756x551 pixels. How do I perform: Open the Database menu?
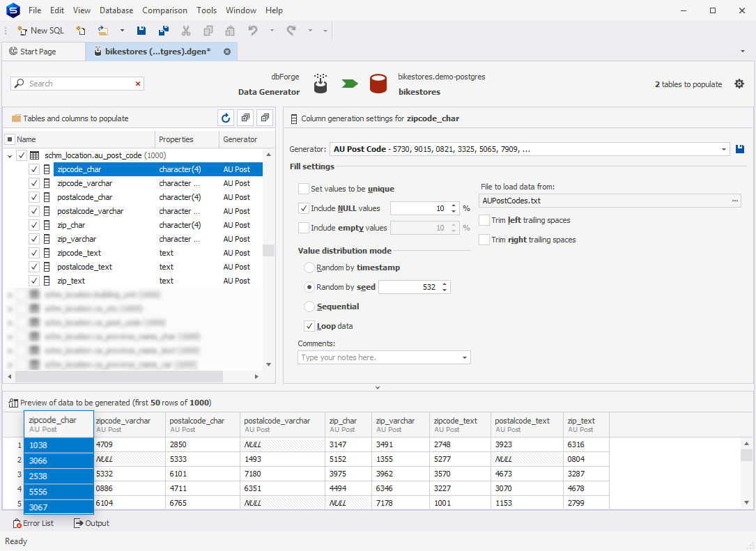116,10
